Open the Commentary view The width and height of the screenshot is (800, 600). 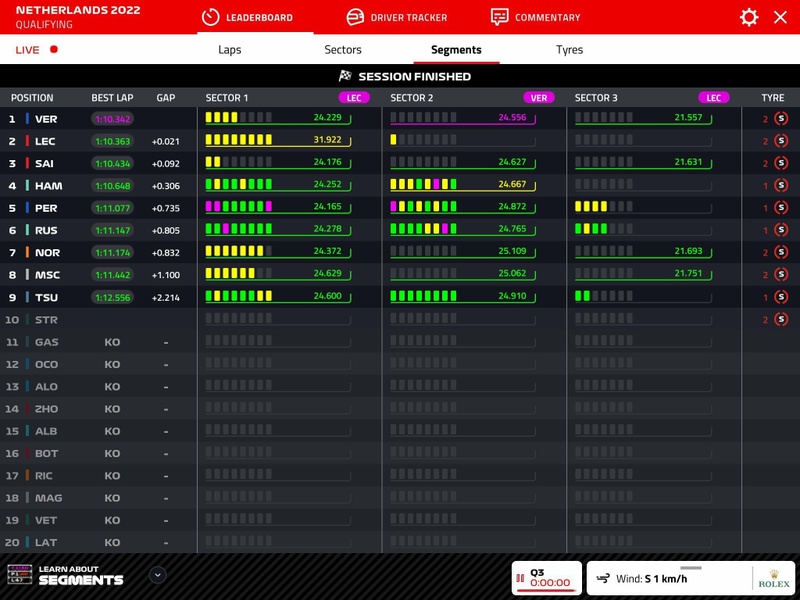[535, 17]
